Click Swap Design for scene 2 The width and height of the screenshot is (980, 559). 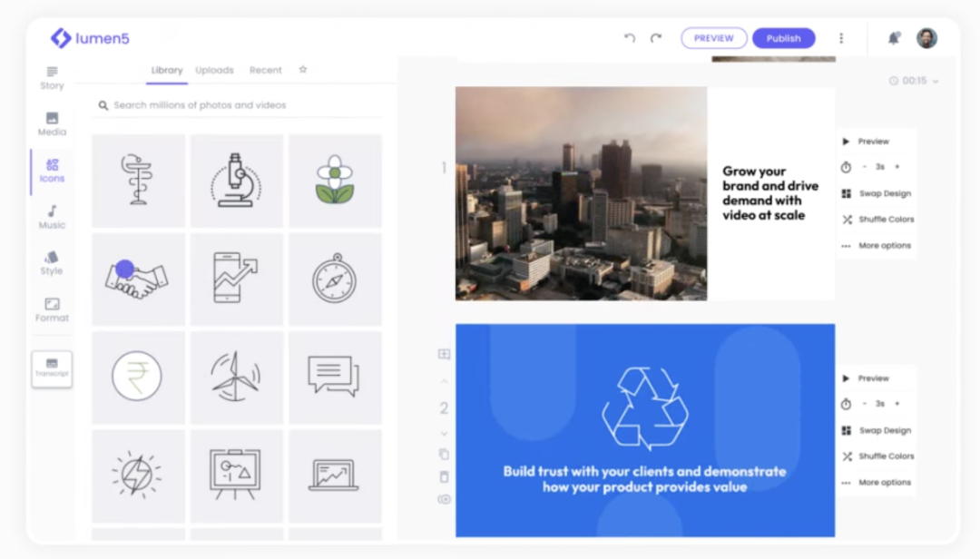click(877, 430)
